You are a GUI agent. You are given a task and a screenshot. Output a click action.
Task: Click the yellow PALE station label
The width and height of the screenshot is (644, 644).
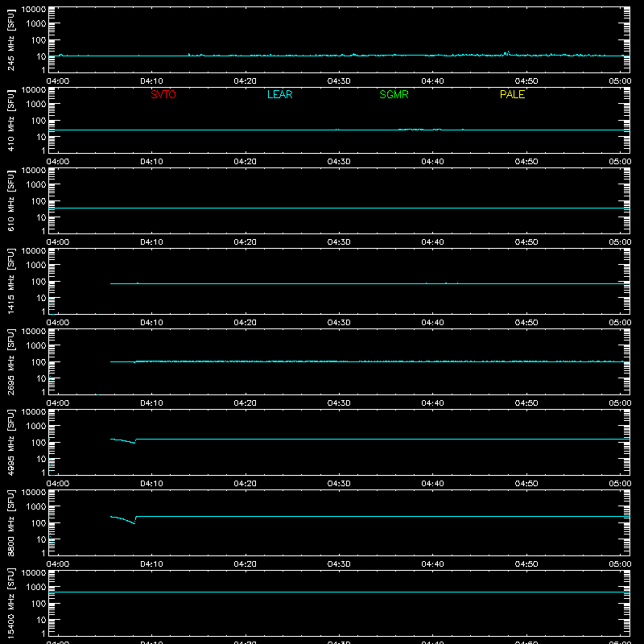(512, 94)
